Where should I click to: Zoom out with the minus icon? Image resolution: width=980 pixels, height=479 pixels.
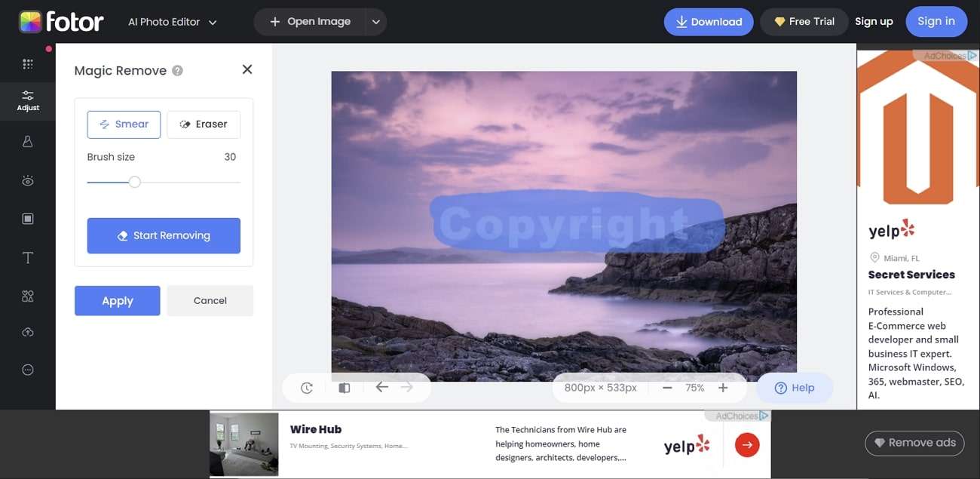tap(667, 388)
